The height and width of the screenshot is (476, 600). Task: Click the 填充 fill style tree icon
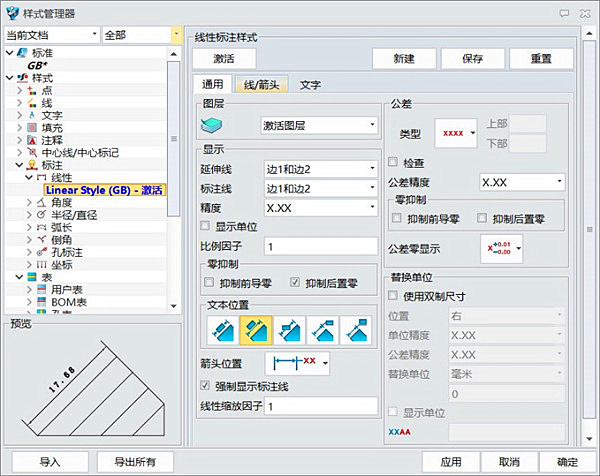(33, 127)
